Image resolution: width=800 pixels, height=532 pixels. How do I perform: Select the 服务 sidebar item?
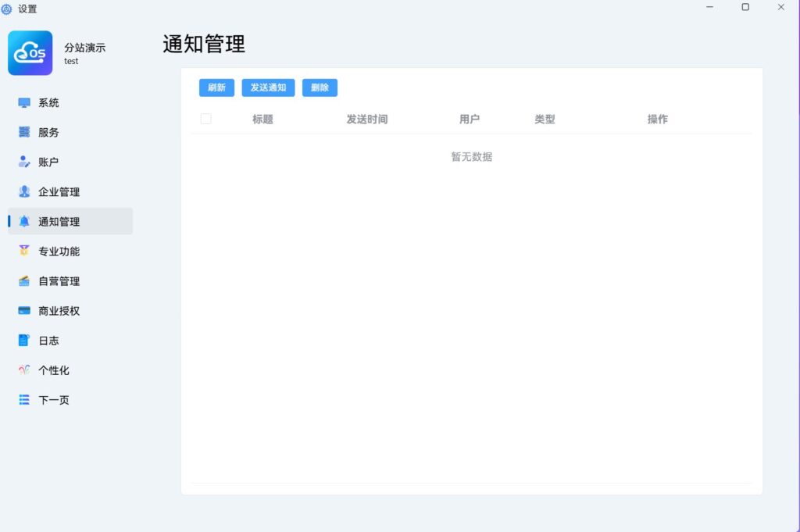click(47, 132)
